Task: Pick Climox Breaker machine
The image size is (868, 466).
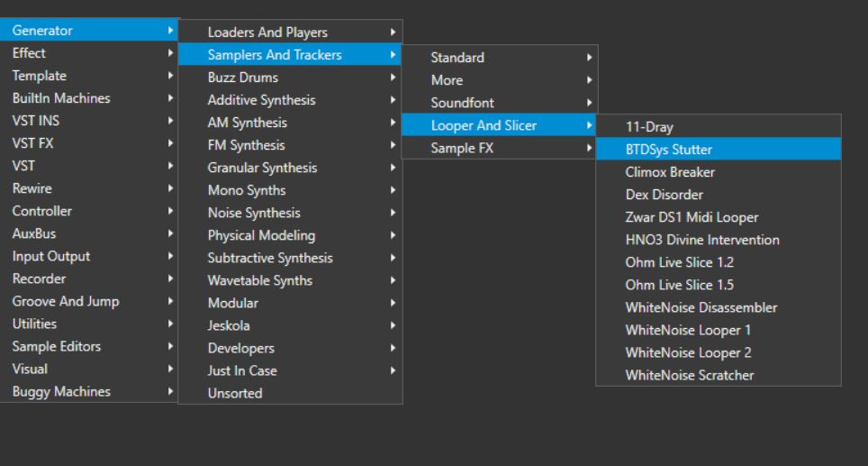Action: tap(670, 172)
